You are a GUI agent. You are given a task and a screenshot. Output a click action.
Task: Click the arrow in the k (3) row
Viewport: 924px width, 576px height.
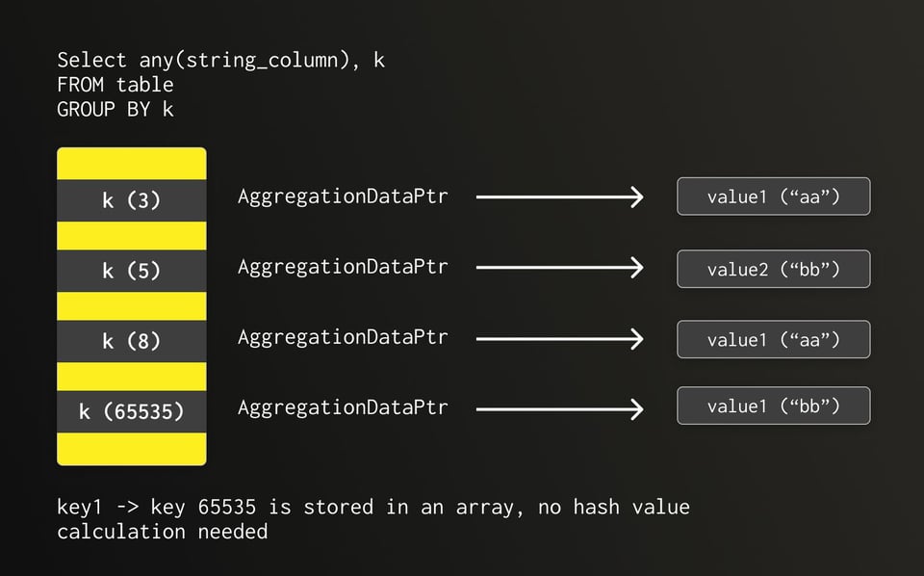pos(559,197)
